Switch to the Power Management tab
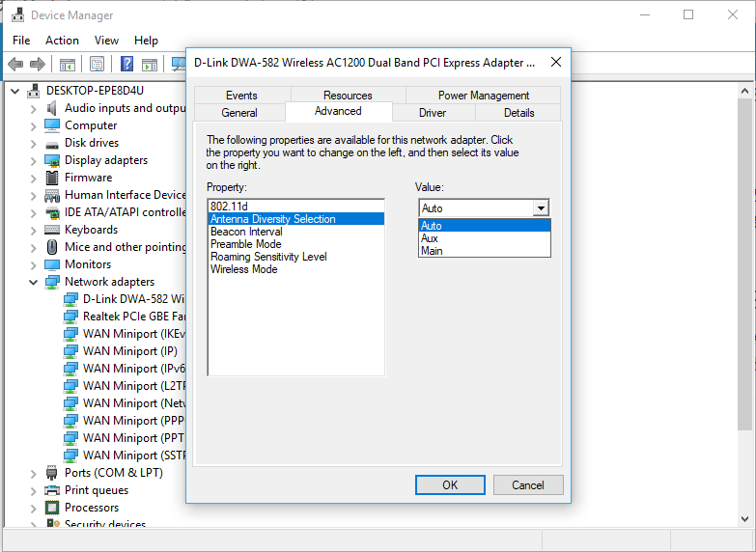Screen dimensions: 756x552 coord(484,95)
